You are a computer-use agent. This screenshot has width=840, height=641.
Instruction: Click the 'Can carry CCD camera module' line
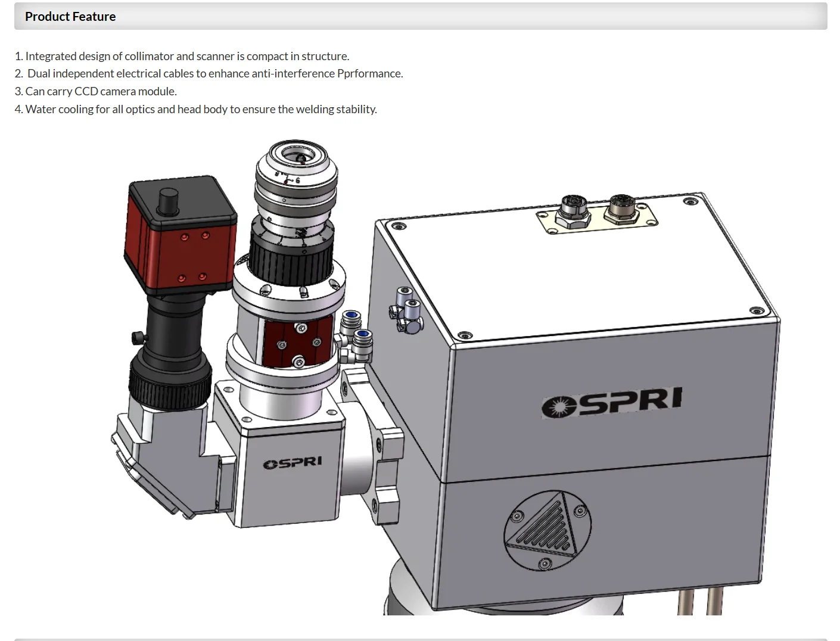click(x=96, y=91)
